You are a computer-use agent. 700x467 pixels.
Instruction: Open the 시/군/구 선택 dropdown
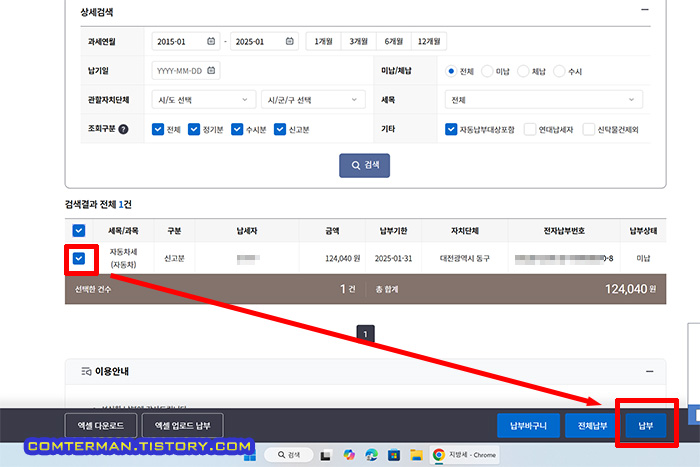point(313,100)
